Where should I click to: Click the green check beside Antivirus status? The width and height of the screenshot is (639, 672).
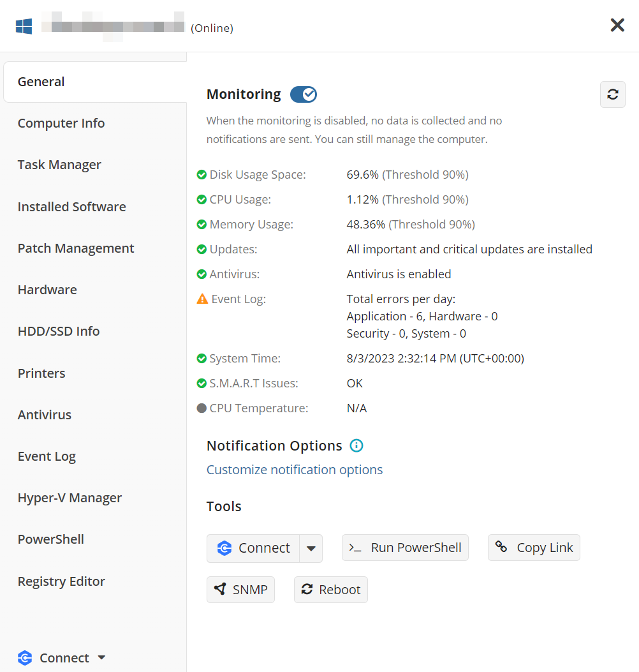point(202,274)
